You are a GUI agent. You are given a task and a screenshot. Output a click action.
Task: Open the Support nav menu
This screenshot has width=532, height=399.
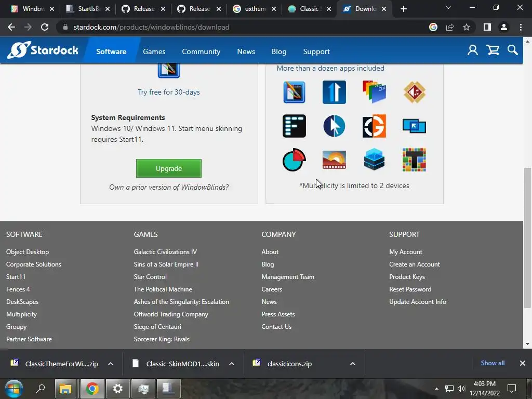point(316,51)
